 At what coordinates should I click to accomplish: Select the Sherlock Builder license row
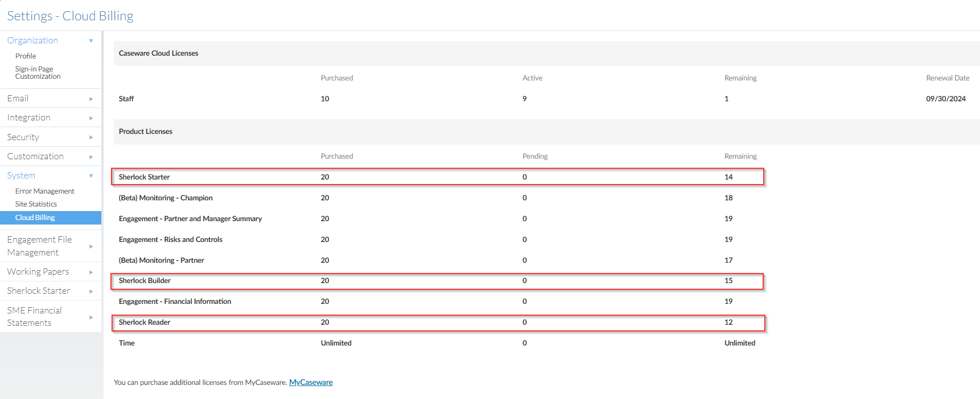(145, 281)
